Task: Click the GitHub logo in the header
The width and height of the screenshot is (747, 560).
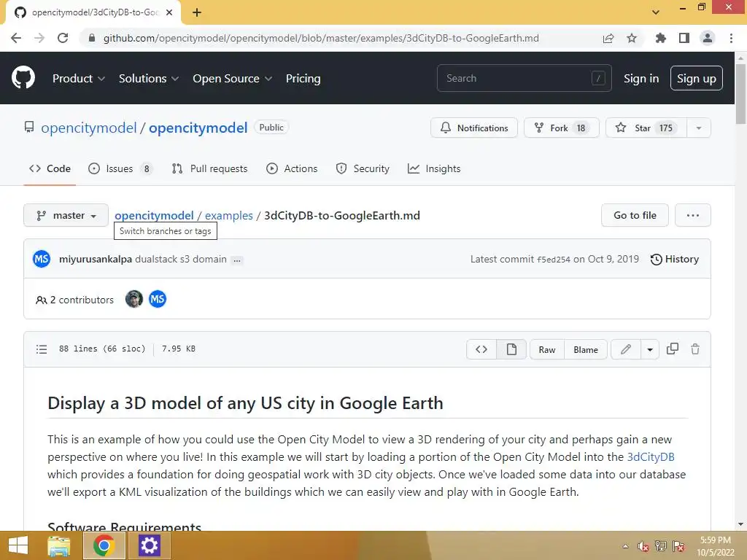Action: tap(23, 77)
